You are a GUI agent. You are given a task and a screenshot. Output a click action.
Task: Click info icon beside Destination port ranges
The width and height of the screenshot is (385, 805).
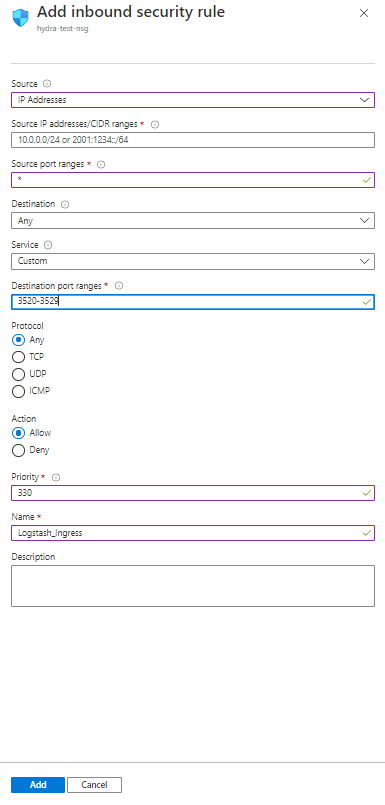119,286
